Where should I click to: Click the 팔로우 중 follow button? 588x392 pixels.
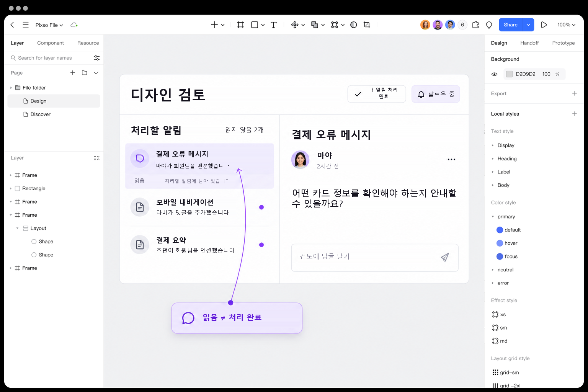(436, 94)
